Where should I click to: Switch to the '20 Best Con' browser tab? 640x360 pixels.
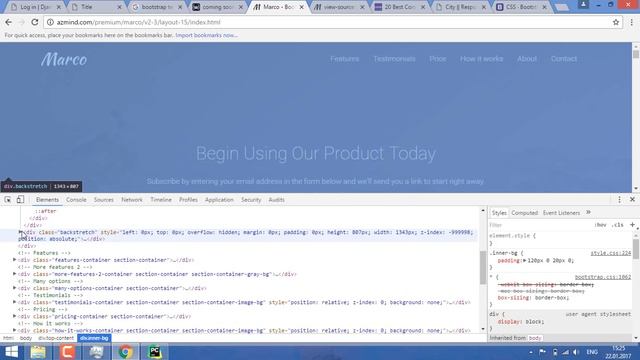coord(400,7)
